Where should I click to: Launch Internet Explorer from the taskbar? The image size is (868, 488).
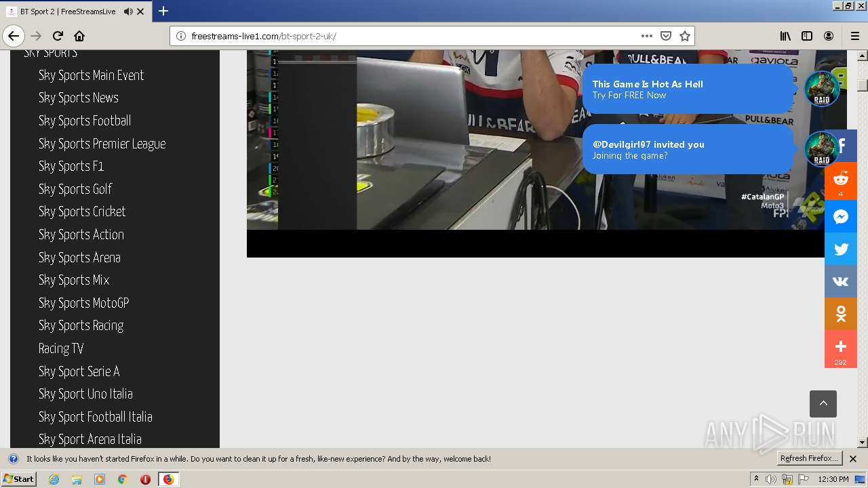point(54,479)
